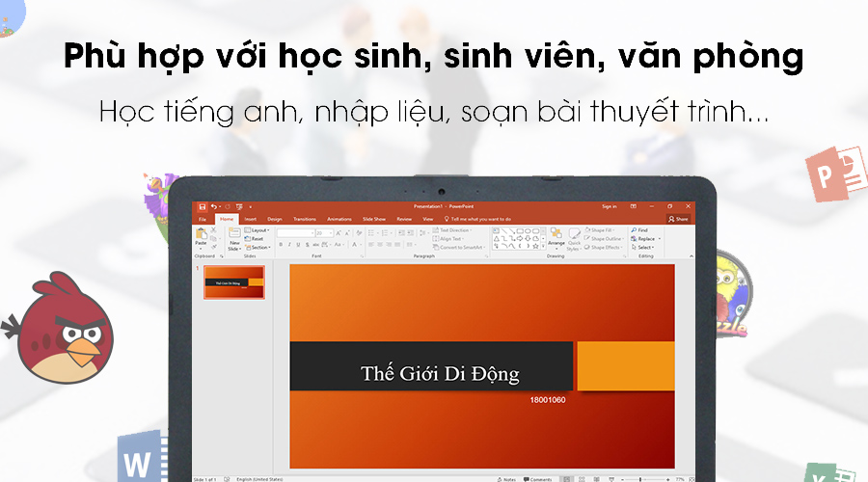
Task: Select the star shape in gallery
Action: pyautogui.click(x=535, y=246)
